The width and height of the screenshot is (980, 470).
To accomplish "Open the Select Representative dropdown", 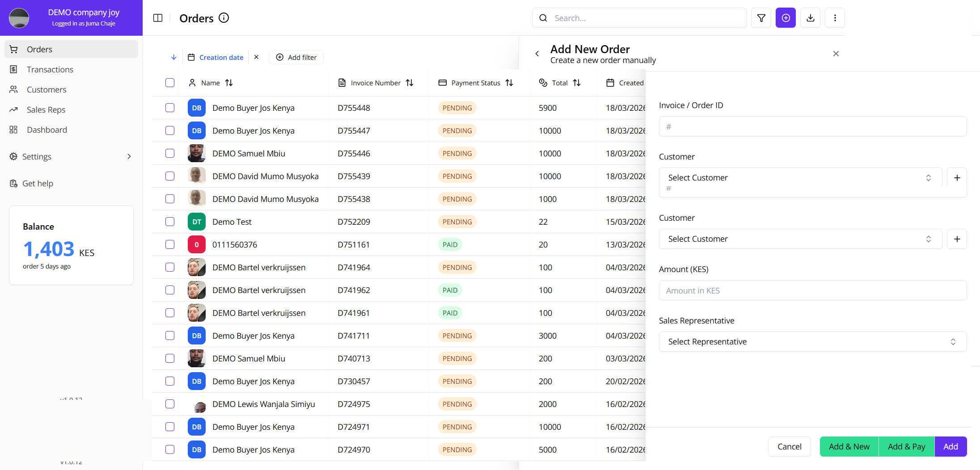I will point(812,341).
